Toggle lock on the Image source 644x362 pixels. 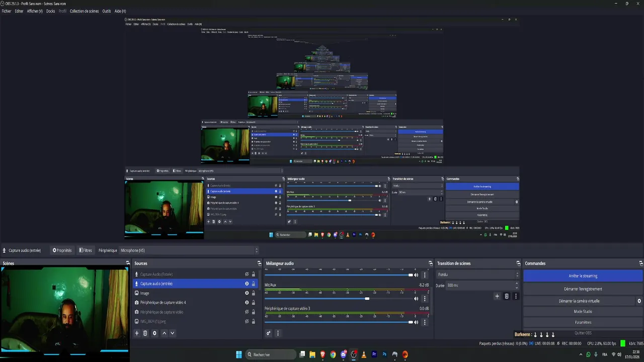click(254, 293)
